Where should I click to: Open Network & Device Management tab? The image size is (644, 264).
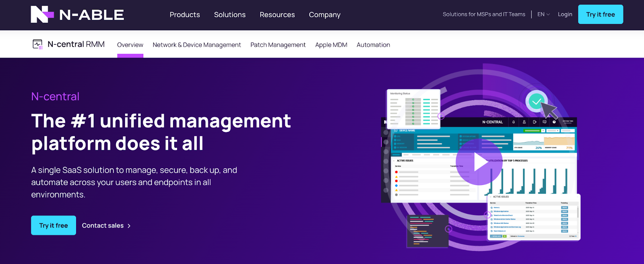point(197,45)
